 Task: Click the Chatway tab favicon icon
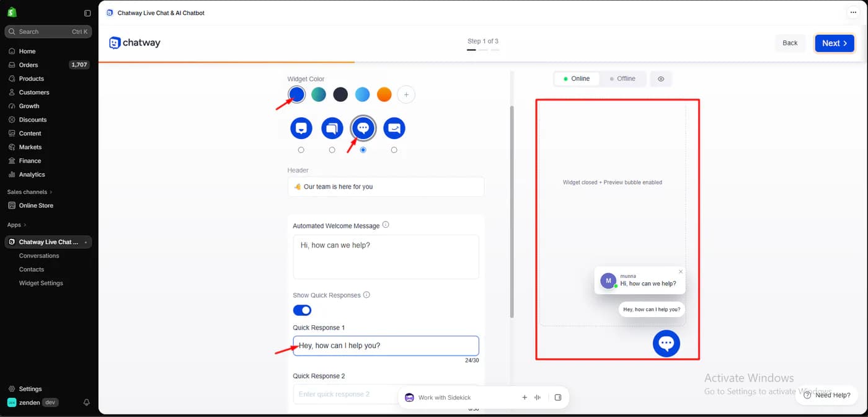pos(110,12)
